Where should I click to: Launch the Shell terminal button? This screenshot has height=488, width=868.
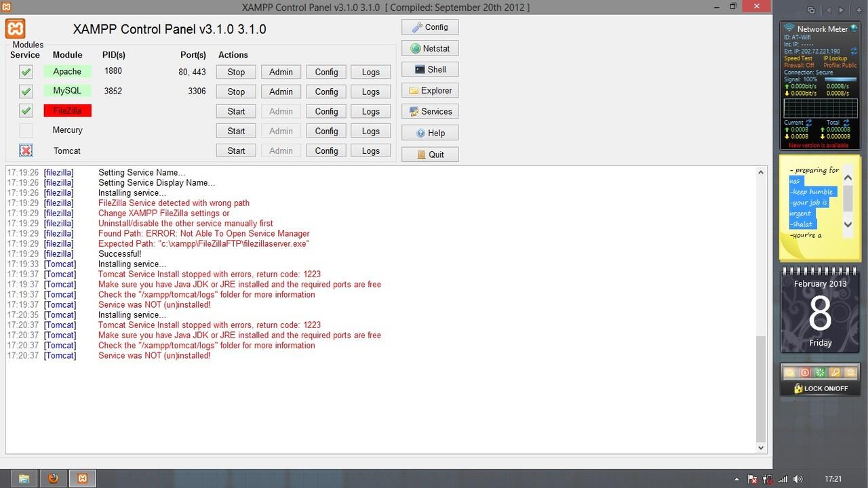click(x=430, y=69)
